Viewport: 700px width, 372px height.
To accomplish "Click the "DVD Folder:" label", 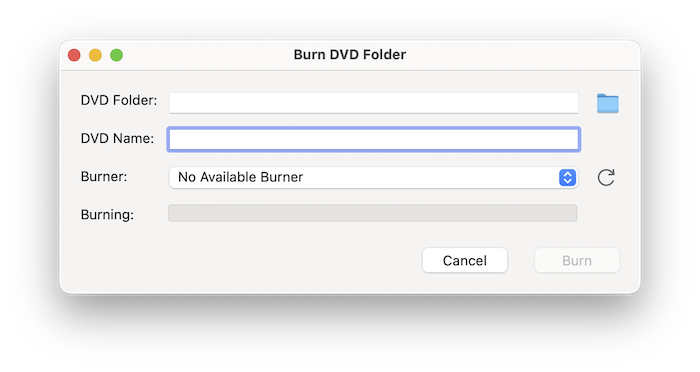I will [119, 100].
